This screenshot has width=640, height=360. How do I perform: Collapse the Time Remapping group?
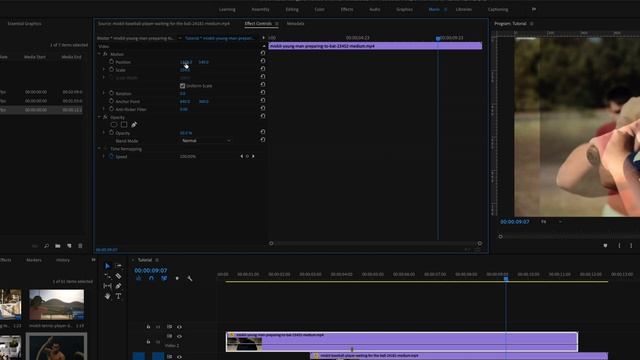click(99, 149)
